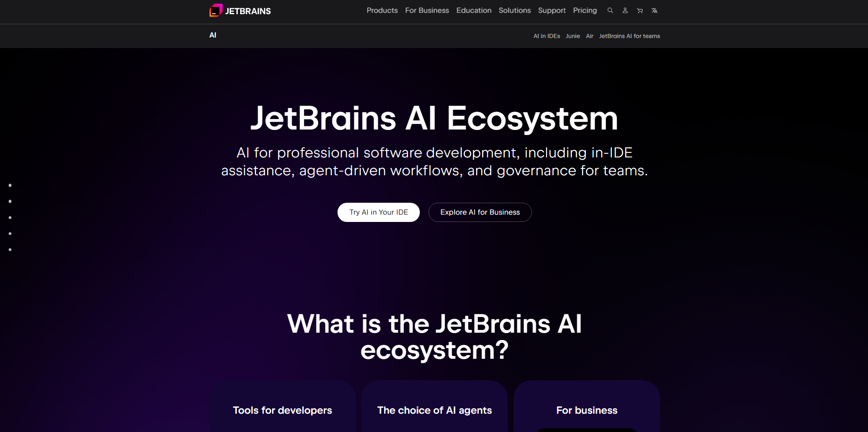Select the JetBrains AI Ecosystem heading

[x=434, y=118]
